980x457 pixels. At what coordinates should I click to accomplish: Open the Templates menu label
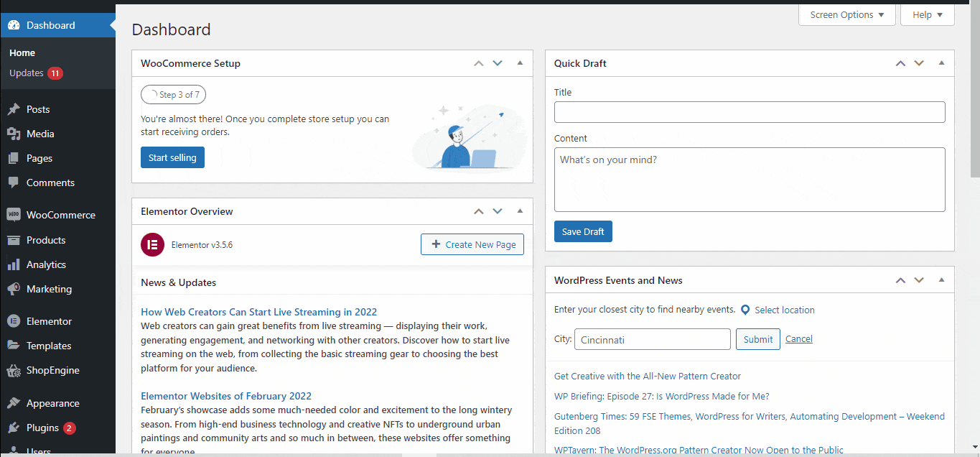(49, 346)
